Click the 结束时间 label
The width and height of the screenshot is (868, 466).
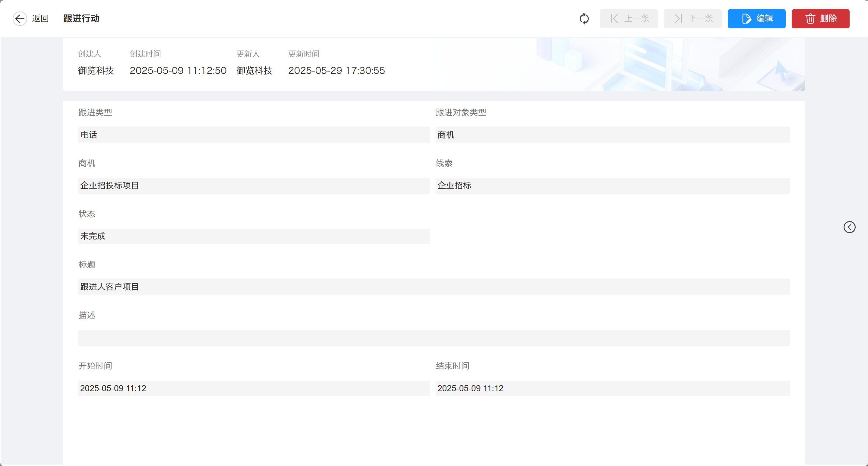453,366
